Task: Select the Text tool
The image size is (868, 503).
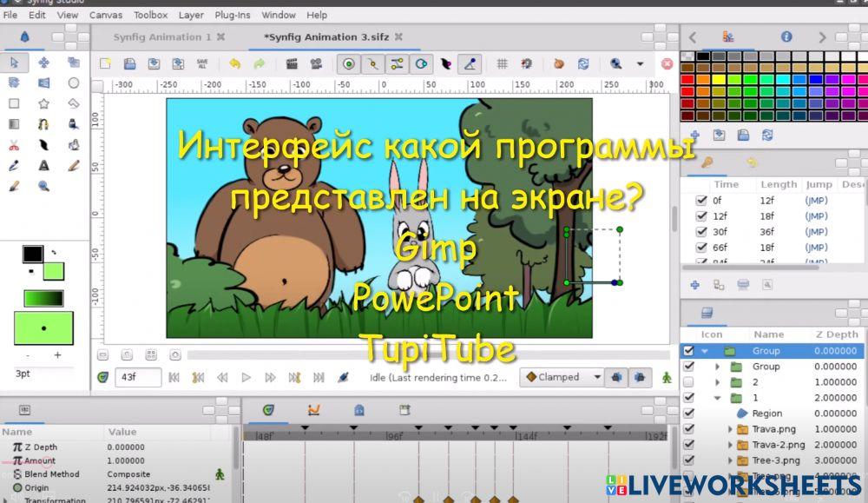Action: 43,166
